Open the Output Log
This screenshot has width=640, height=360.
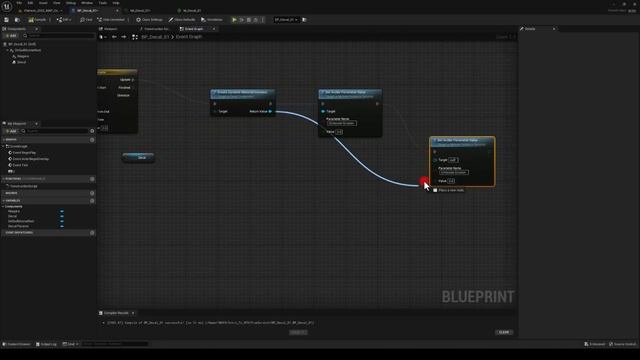(46, 344)
